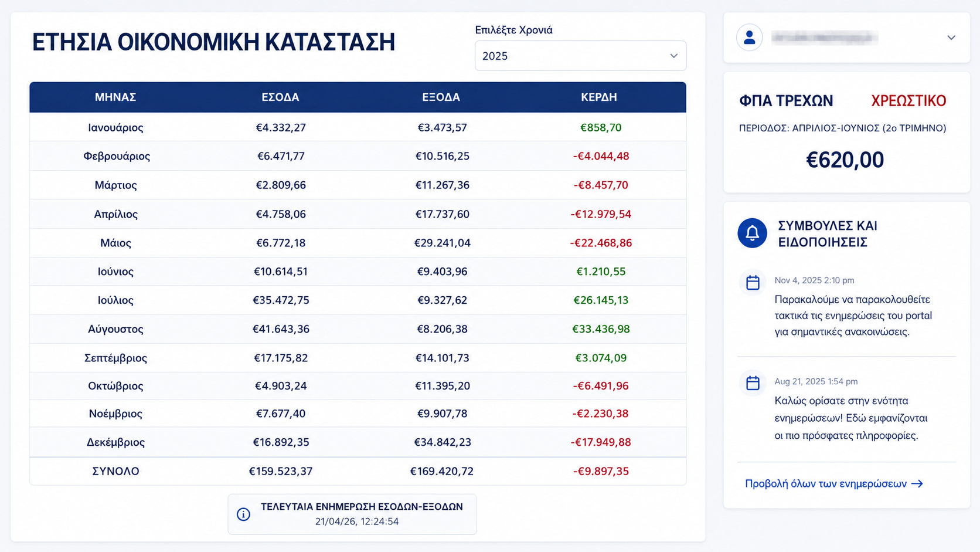Click December profit value -€17.949,88
This screenshot has height=552, width=980.
pyautogui.click(x=600, y=442)
